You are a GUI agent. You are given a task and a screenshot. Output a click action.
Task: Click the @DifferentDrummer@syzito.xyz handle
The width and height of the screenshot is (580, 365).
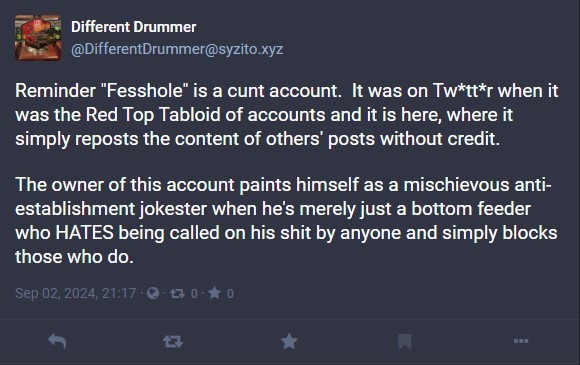pos(177,49)
